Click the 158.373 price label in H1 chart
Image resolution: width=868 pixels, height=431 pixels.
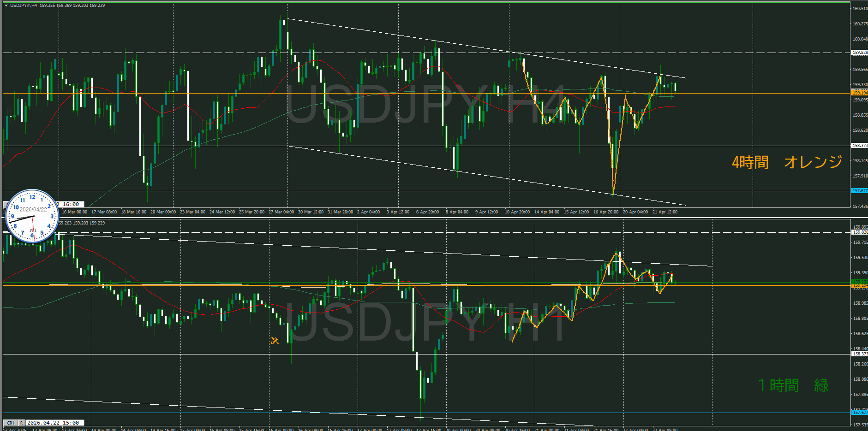pos(859,354)
